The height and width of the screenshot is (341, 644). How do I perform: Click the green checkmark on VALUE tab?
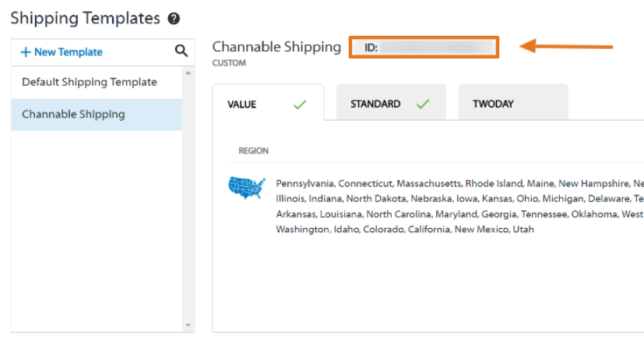click(x=300, y=104)
